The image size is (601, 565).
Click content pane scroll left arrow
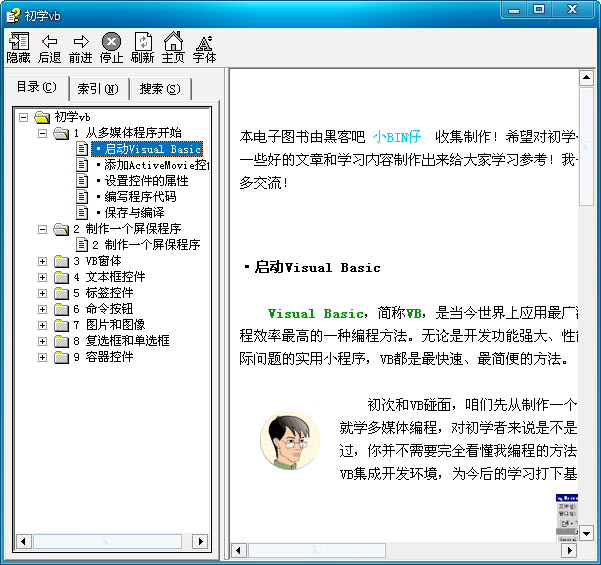tap(238, 550)
